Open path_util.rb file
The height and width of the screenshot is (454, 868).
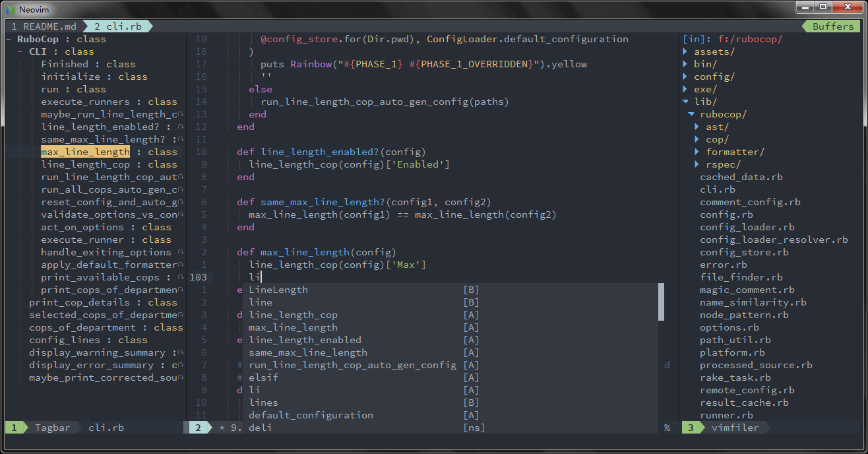coord(735,340)
